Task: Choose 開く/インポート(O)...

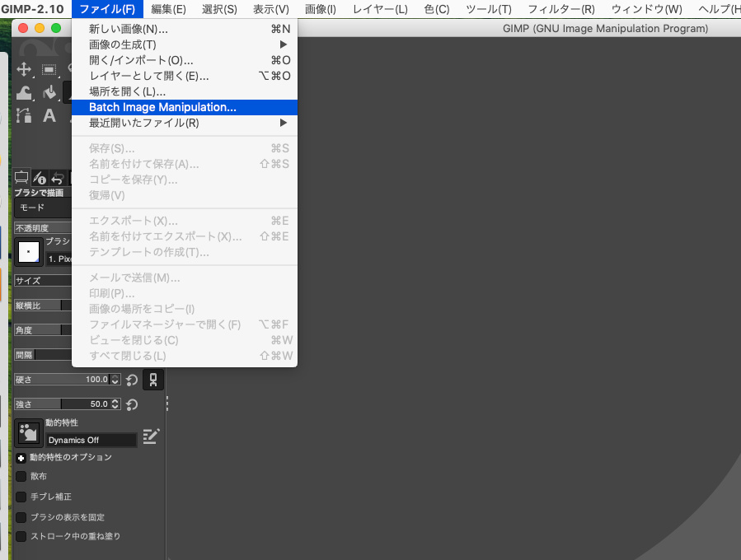Action: click(185, 60)
